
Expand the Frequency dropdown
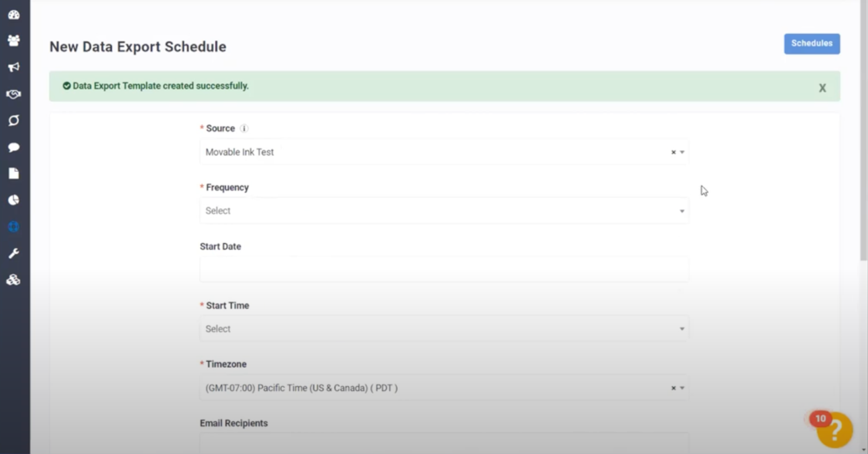[444, 211]
